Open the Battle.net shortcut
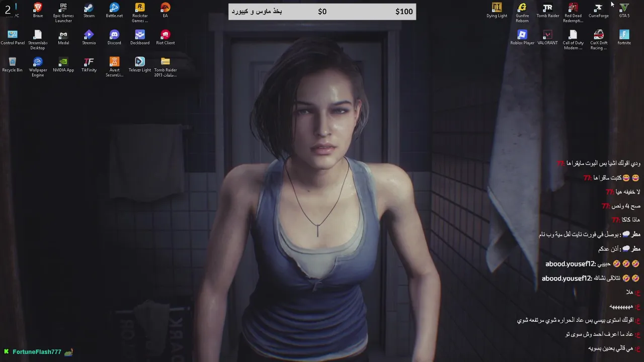The width and height of the screenshot is (644, 362). [114, 10]
